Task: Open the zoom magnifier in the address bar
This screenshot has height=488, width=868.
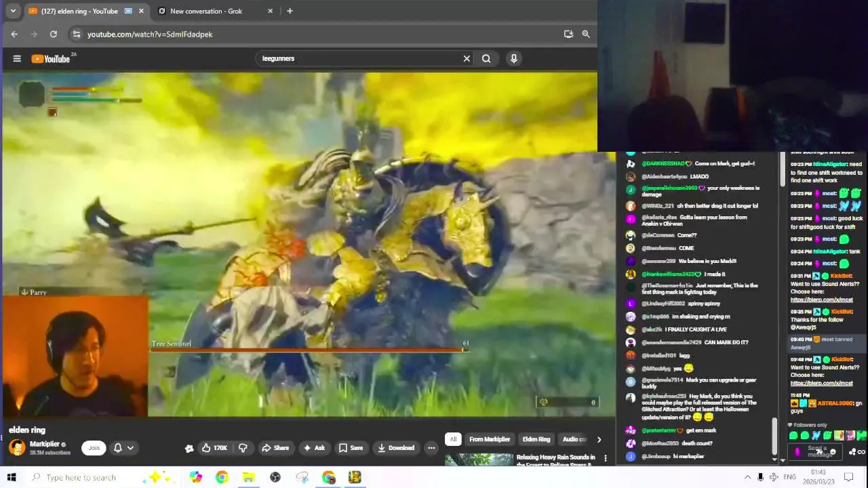Action: [x=586, y=34]
